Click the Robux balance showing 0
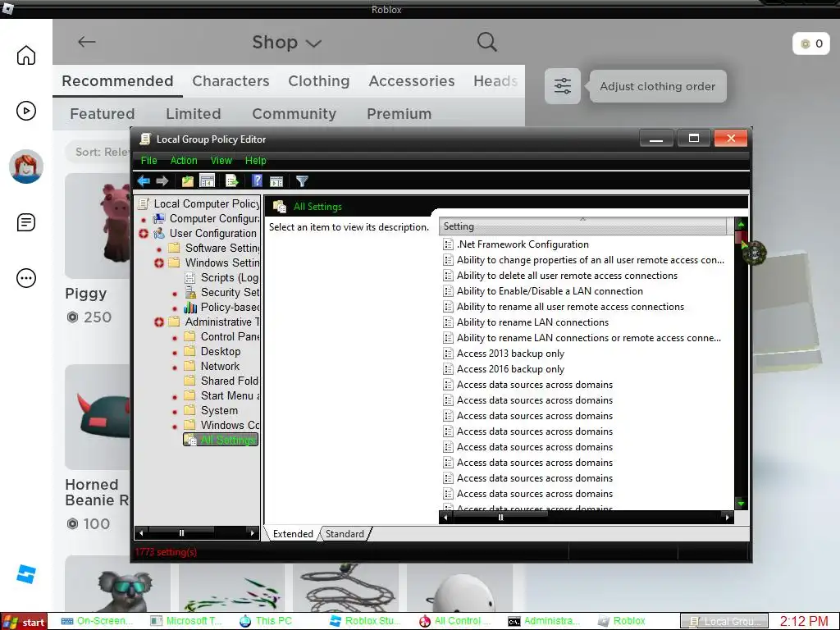Image resolution: width=840 pixels, height=630 pixels. (811, 43)
